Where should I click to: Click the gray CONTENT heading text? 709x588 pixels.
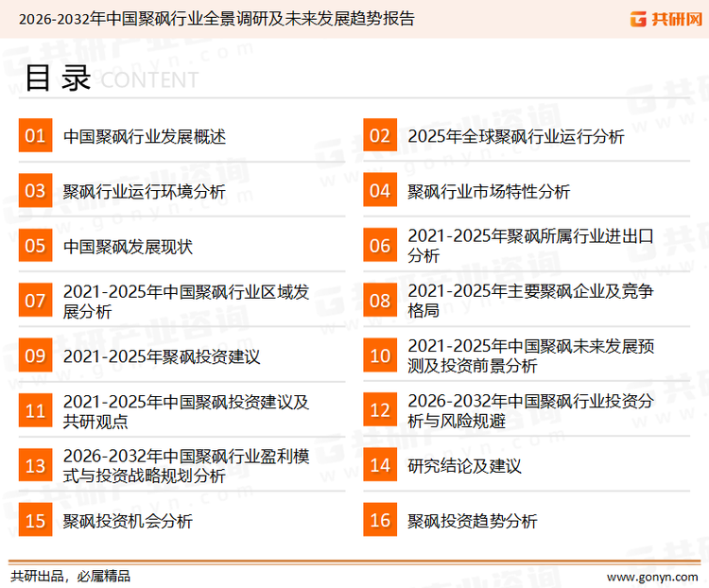[149, 80]
